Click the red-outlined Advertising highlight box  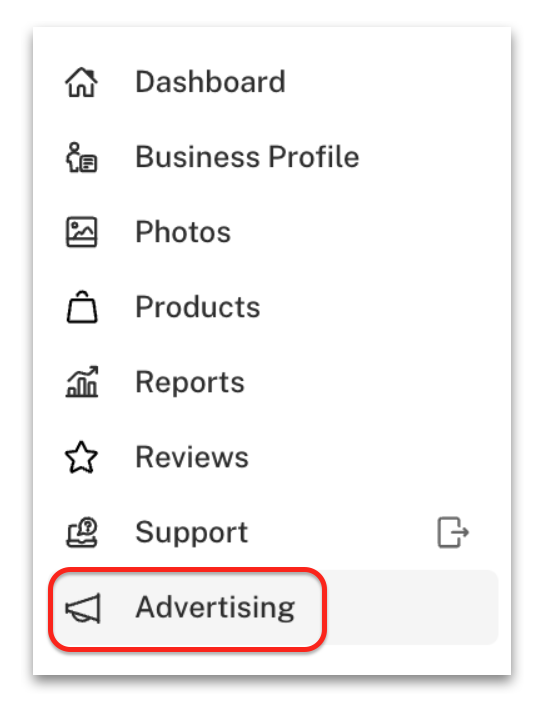click(188, 608)
